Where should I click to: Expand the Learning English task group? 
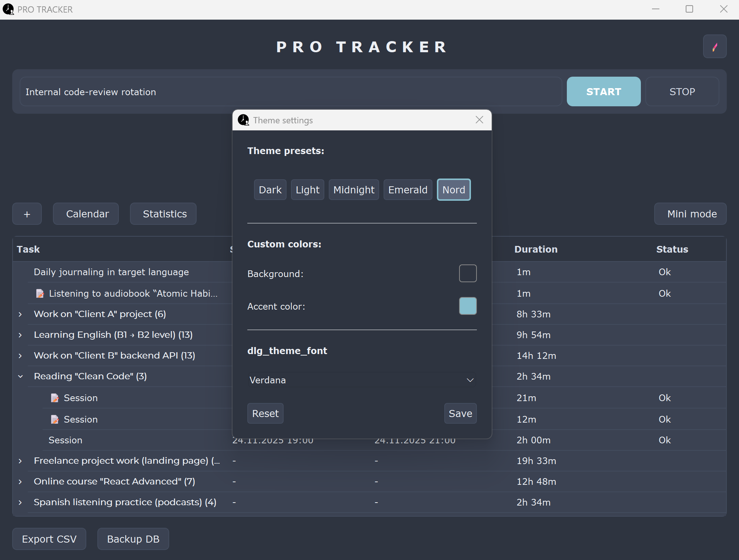tap(20, 335)
